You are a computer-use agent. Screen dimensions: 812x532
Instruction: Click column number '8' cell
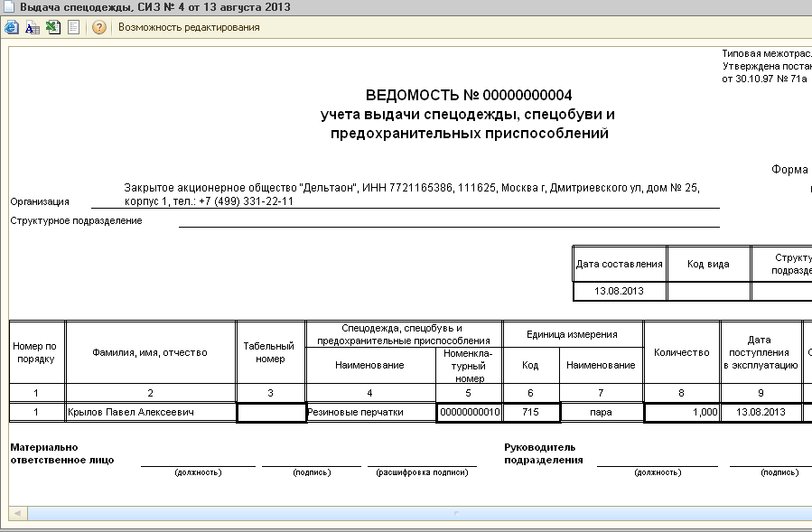click(682, 393)
